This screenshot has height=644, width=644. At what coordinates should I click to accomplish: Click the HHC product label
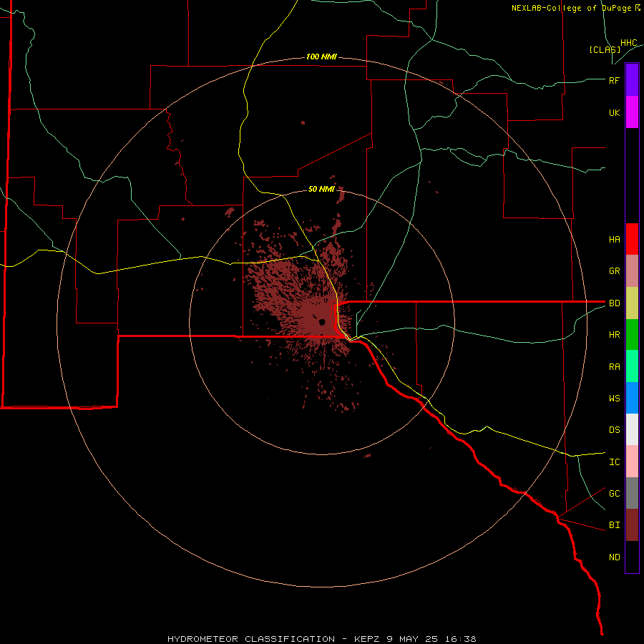pyautogui.click(x=628, y=43)
